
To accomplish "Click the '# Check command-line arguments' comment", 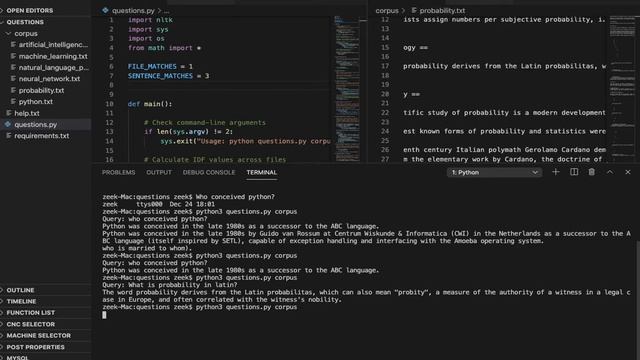I will (204, 122).
